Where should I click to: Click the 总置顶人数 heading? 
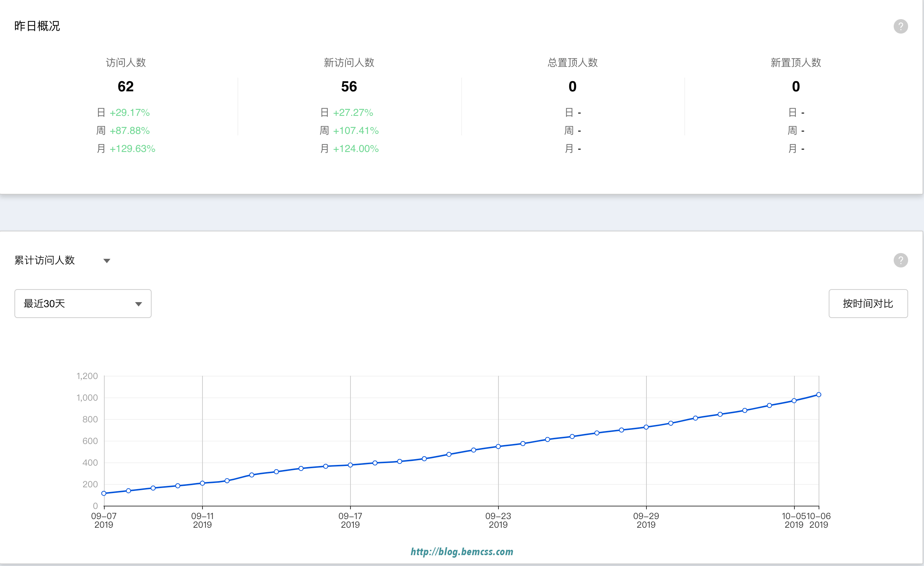572,63
